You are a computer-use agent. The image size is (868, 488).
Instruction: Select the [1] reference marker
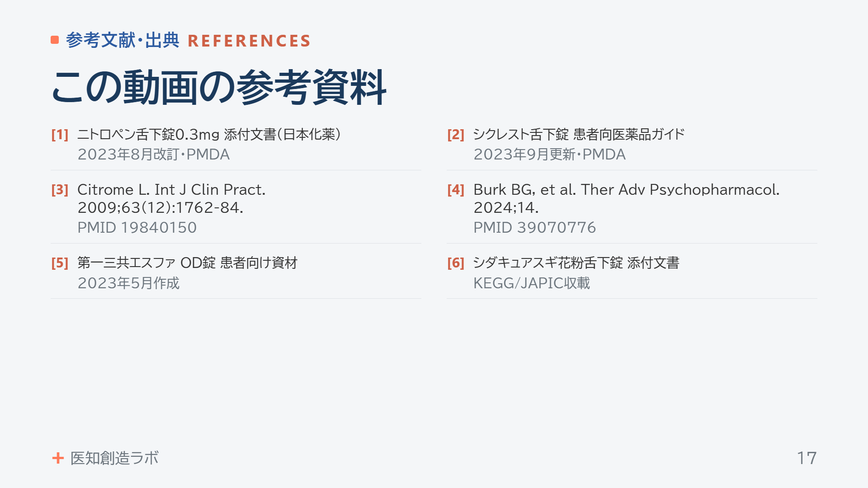(x=60, y=135)
